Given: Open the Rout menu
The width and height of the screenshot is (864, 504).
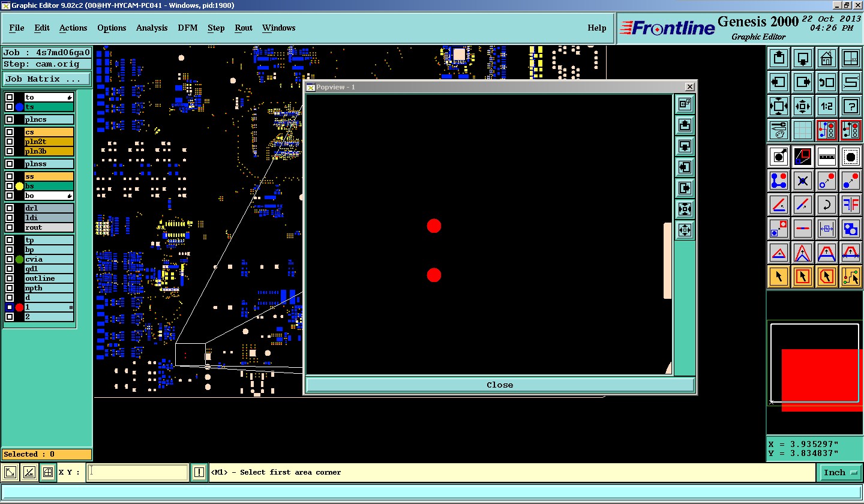Looking at the screenshot, I should click(x=244, y=28).
